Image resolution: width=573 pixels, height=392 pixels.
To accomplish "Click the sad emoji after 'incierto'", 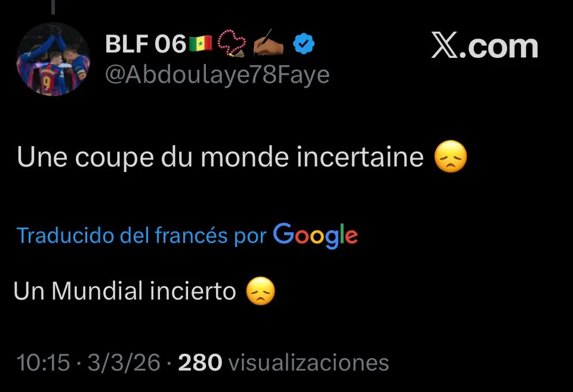I will (x=260, y=291).
